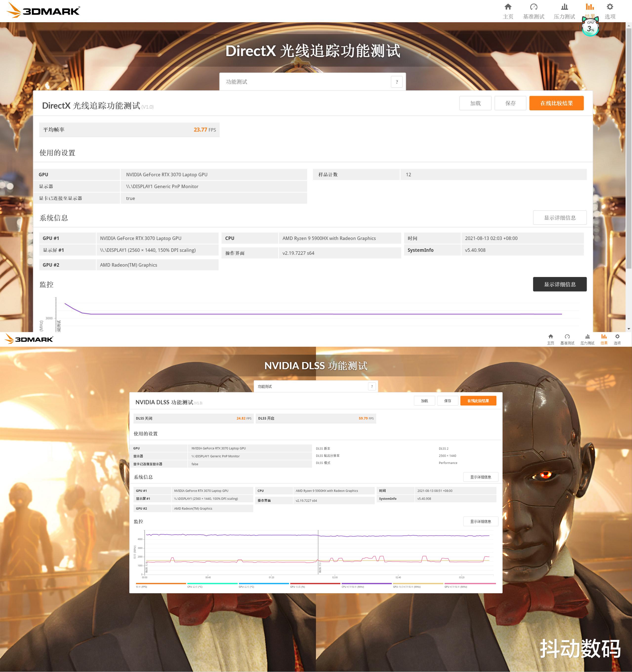
Task: Click 保存 in the NVIDIA DLSS window
Action: pos(447,401)
